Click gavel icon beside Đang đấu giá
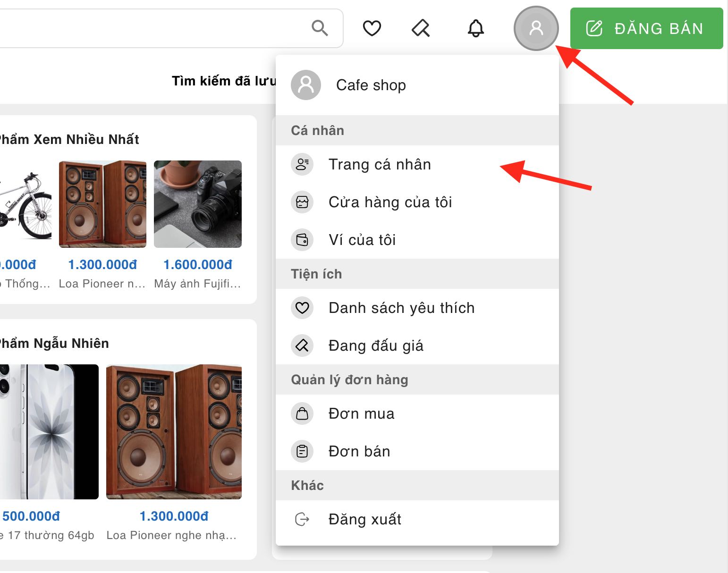This screenshot has width=728, height=573. 302,345
